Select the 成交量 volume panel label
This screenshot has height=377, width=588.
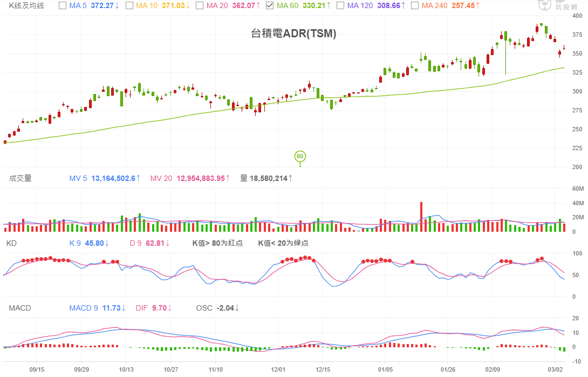[19, 178]
